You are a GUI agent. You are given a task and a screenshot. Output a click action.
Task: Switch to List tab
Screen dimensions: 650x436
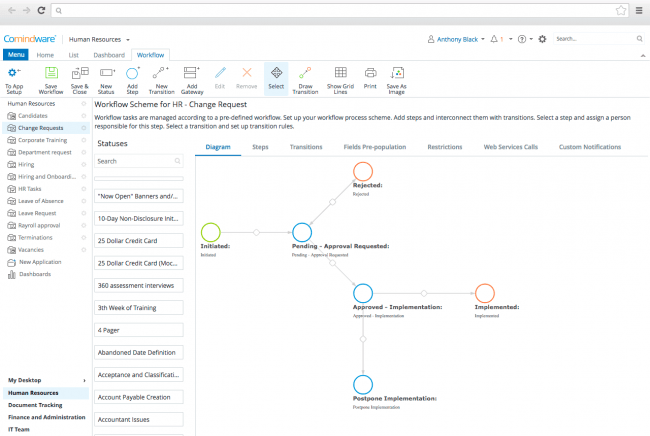coord(73,55)
